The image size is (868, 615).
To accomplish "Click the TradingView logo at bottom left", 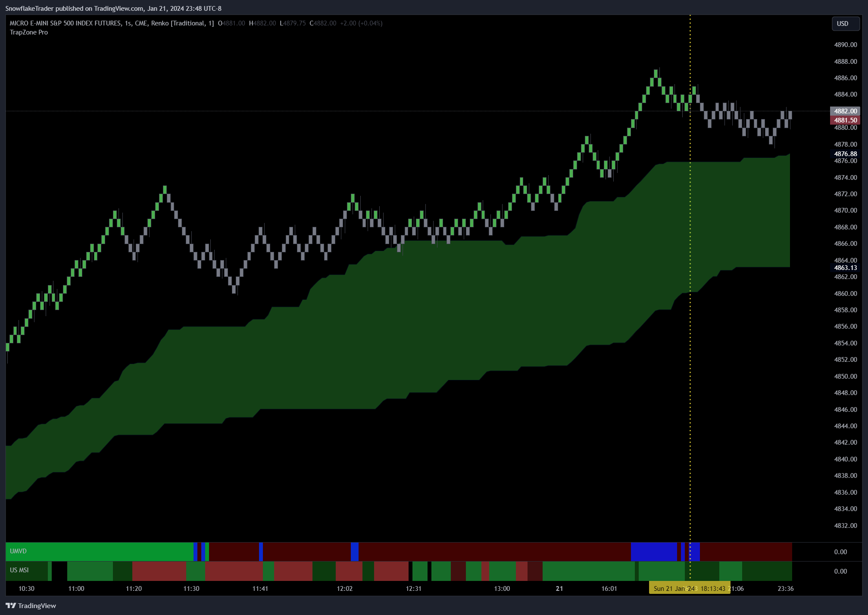I will (x=31, y=606).
